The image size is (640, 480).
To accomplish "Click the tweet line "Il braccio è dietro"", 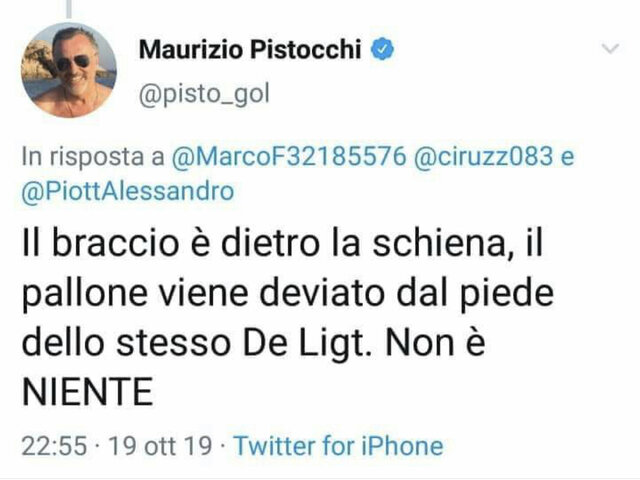I will 170,243.
